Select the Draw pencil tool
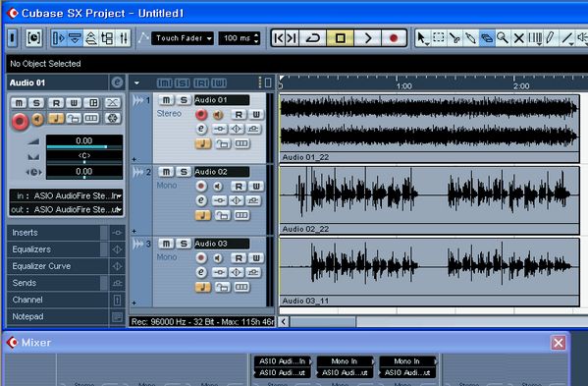Image resolution: width=588 pixels, height=386 pixels. (x=550, y=38)
